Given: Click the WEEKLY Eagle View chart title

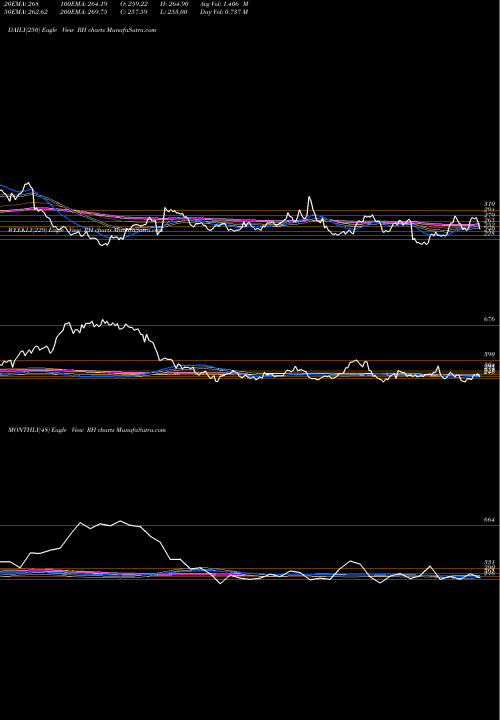Looking at the screenshot, I should tap(84, 228).
